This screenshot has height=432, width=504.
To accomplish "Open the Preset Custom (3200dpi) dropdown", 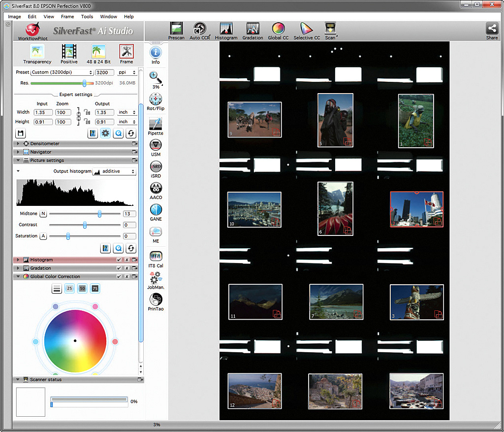I will coord(62,72).
